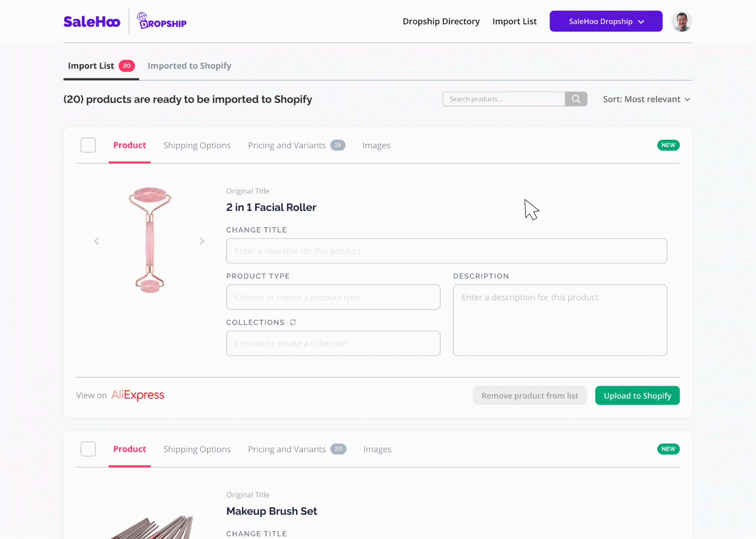The image size is (756, 539).
Task: Show next facial roller image
Action: 201,241
